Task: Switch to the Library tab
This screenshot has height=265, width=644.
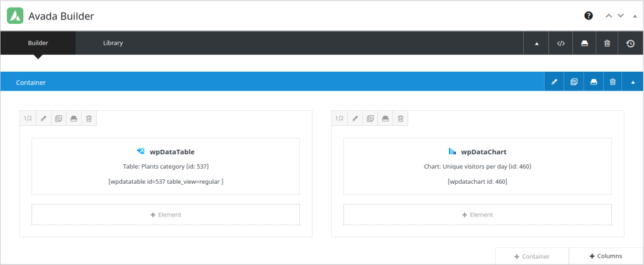Action: (113, 43)
